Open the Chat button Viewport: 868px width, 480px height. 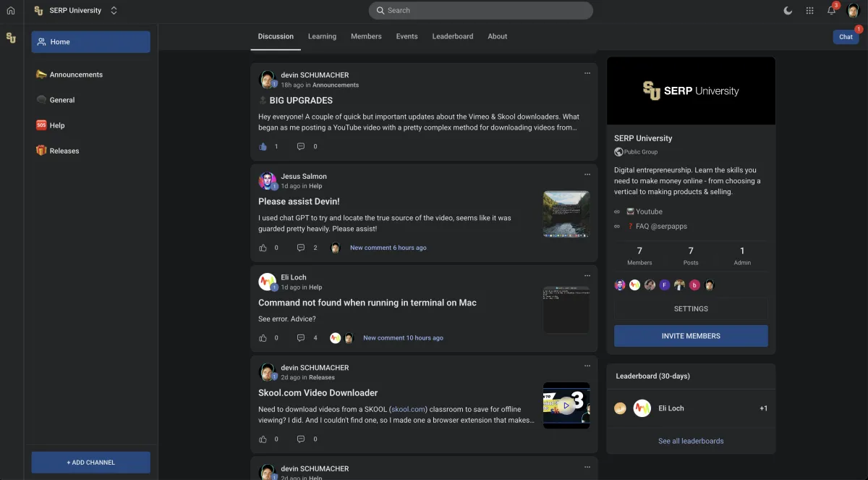click(846, 36)
